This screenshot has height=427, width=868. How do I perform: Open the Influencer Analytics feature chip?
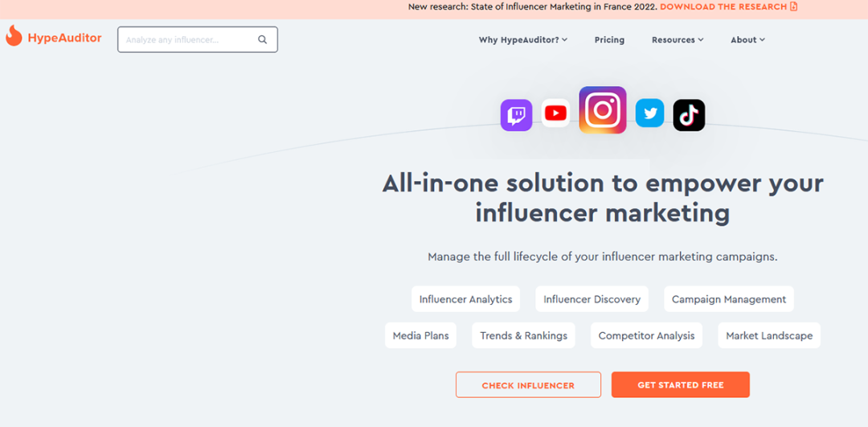[465, 299]
